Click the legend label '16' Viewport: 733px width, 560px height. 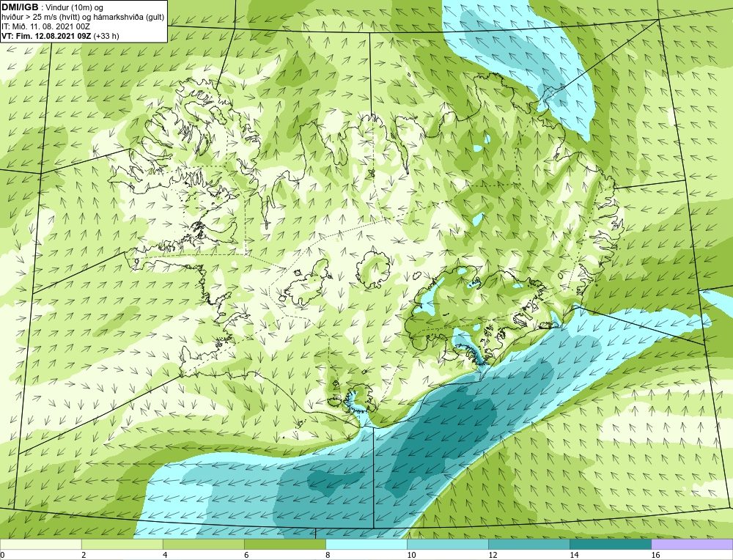(x=655, y=555)
